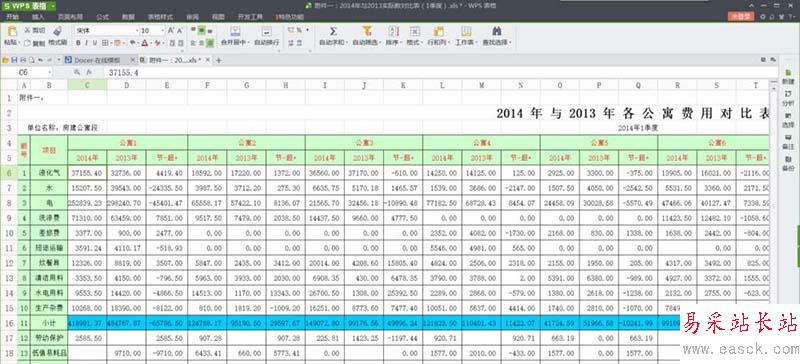Select column header C
This screenshot has height=364, width=800.
coord(87,85)
